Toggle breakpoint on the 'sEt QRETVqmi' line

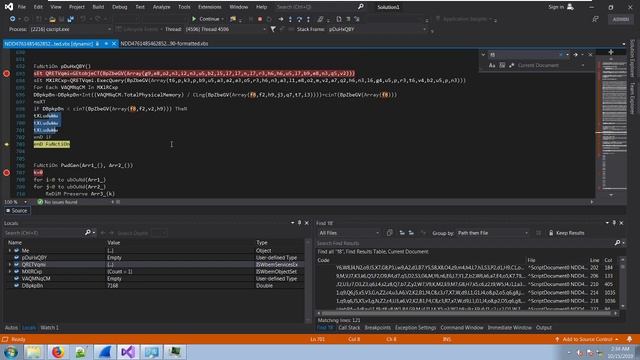click(x=7, y=73)
